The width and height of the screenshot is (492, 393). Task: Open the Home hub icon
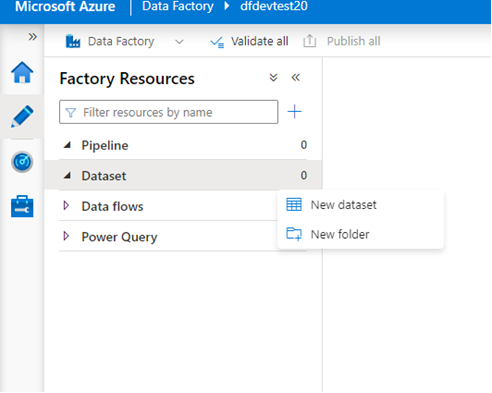[22, 72]
